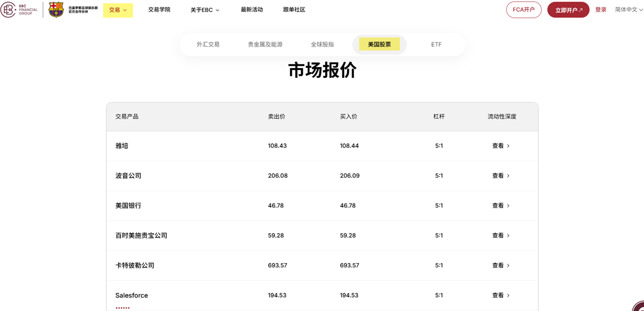Click the ellipsis dots below Salesforce row
The width and height of the screenshot is (644, 311).
[123, 307]
